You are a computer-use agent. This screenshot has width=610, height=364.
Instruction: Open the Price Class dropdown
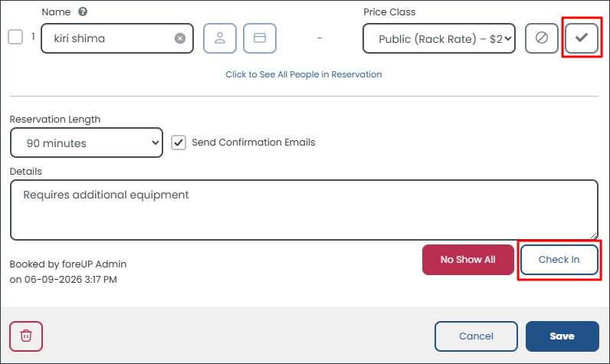point(439,38)
